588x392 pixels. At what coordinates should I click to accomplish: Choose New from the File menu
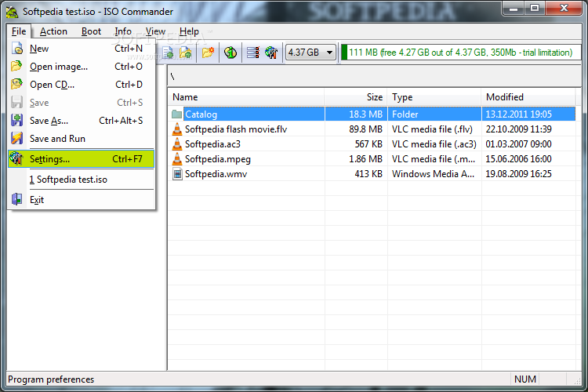[x=81, y=49]
